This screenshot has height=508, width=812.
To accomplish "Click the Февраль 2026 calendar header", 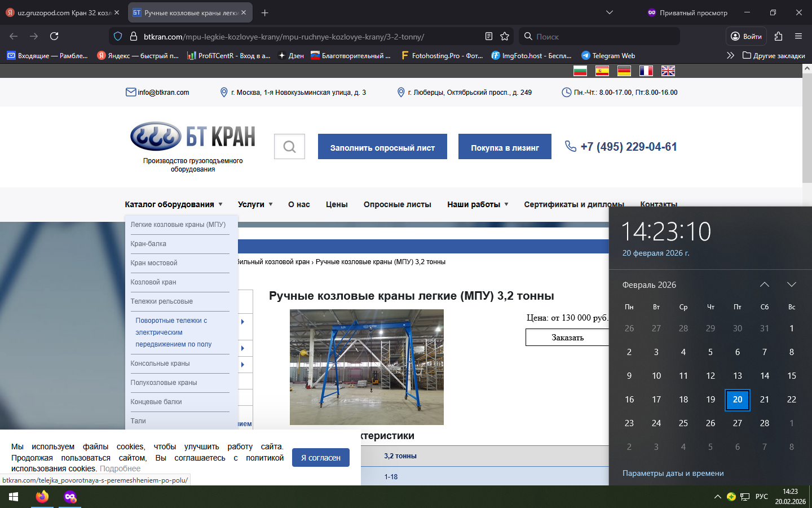I will [649, 285].
